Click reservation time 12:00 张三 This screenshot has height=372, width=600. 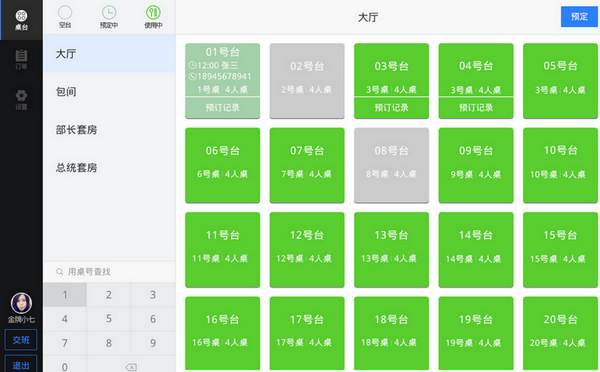point(217,65)
